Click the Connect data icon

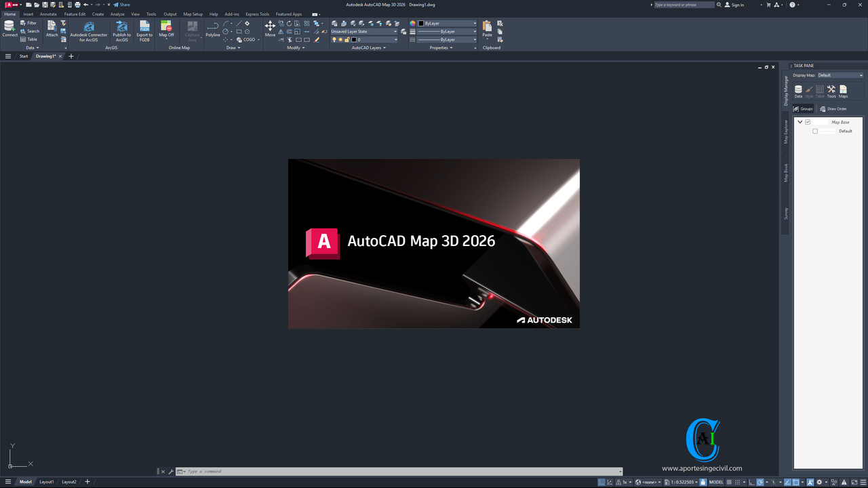[x=9, y=28]
